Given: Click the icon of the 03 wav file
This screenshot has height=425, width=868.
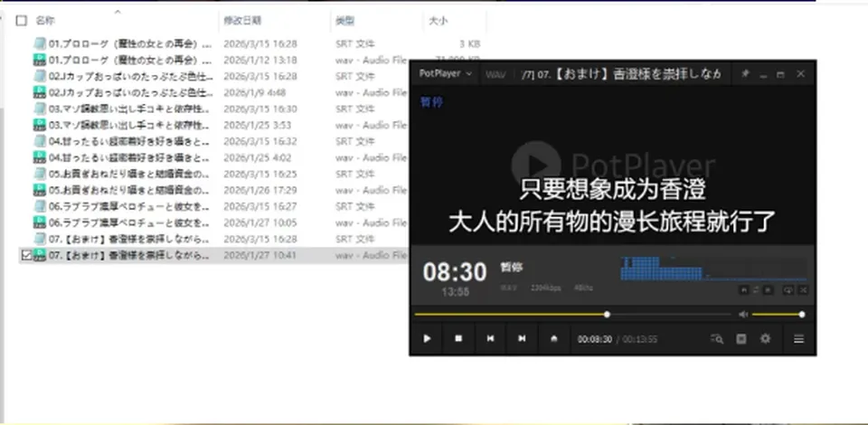Looking at the screenshot, I should (x=40, y=125).
